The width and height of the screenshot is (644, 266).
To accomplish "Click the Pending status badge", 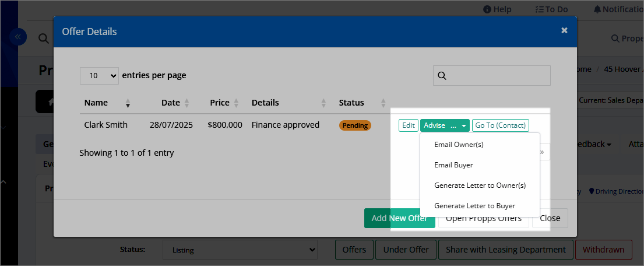I will click(x=355, y=125).
